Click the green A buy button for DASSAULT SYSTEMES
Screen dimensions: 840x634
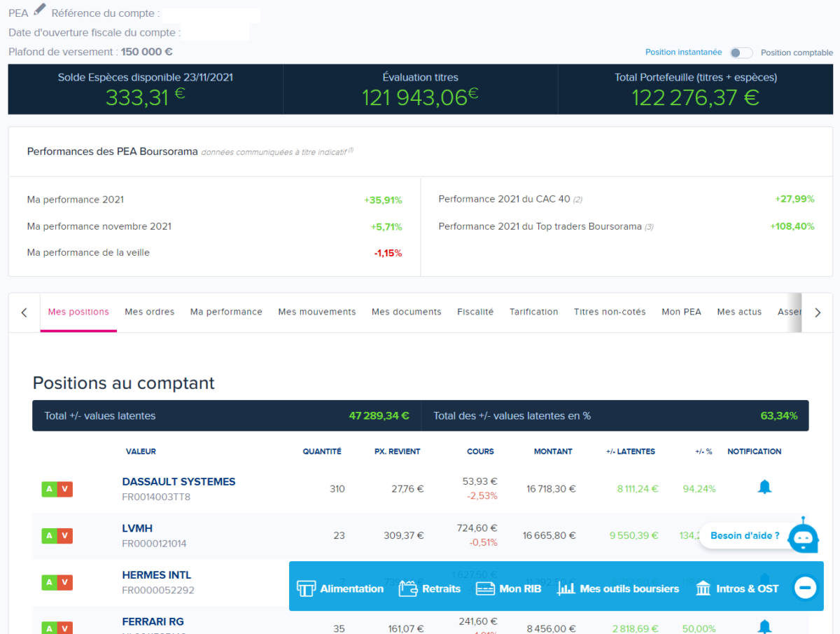(49, 489)
